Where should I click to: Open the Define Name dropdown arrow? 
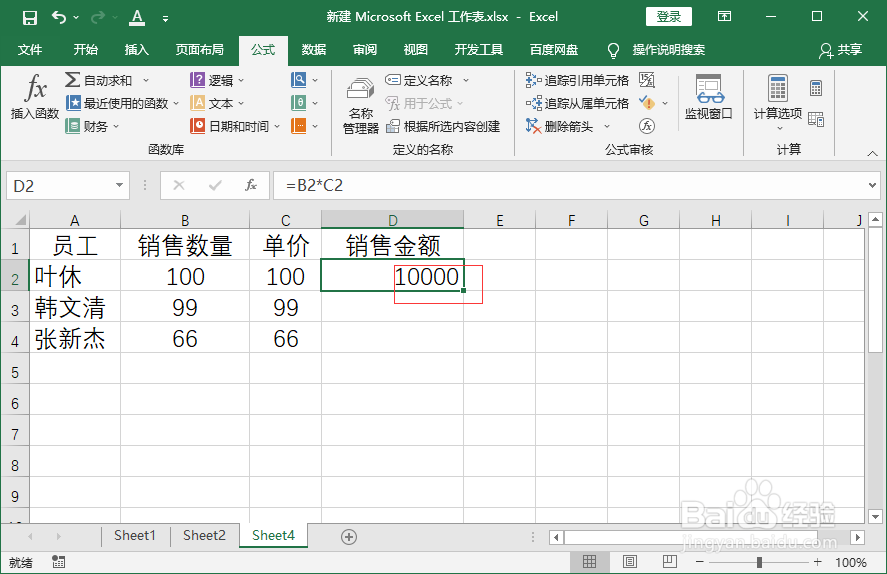[x=466, y=80]
